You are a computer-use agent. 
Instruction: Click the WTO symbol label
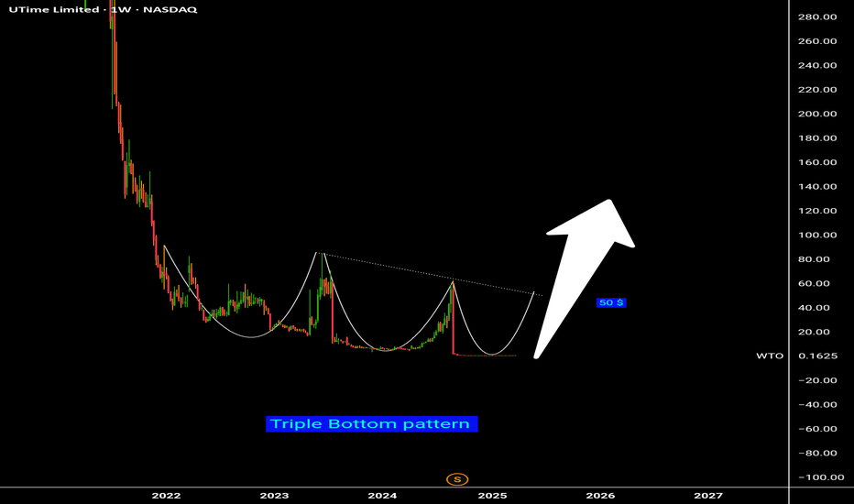(x=770, y=356)
